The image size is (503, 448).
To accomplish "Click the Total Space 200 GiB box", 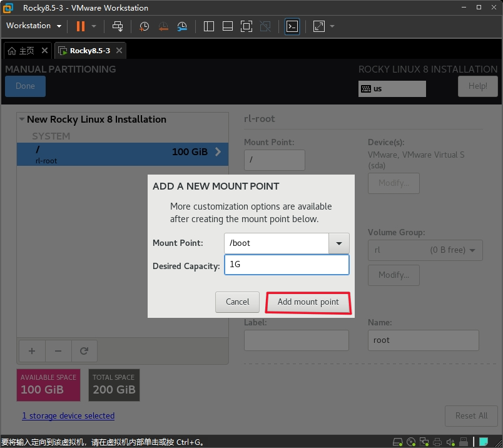I will tap(114, 385).
